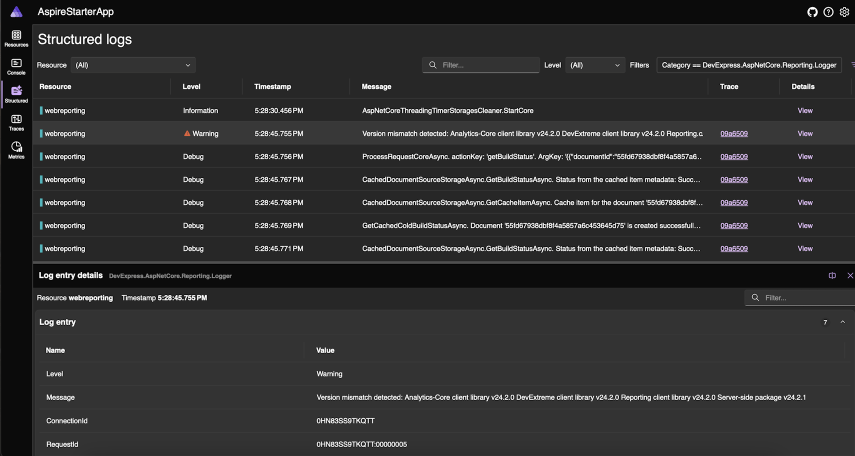
Task: Expand the Resource (All) dropdown
Action: (133, 65)
